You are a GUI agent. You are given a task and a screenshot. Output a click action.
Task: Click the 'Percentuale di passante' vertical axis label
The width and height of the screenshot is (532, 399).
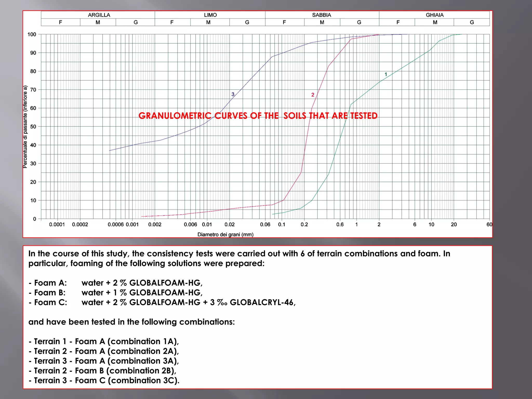coord(25,127)
